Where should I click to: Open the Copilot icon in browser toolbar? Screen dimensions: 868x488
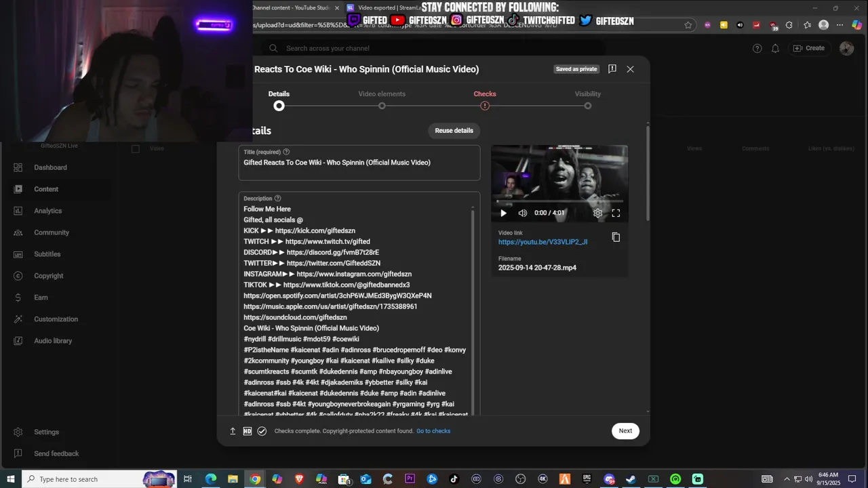pyautogui.click(x=856, y=25)
